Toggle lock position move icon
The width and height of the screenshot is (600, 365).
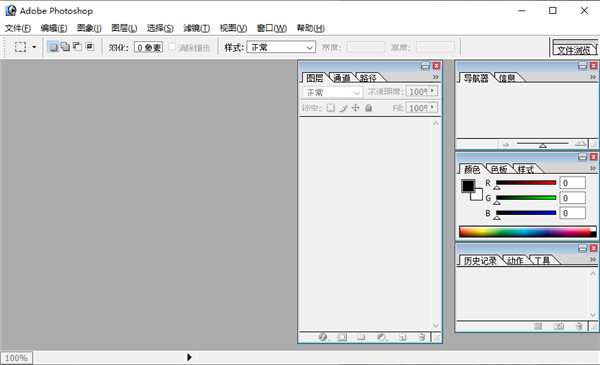(355, 108)
